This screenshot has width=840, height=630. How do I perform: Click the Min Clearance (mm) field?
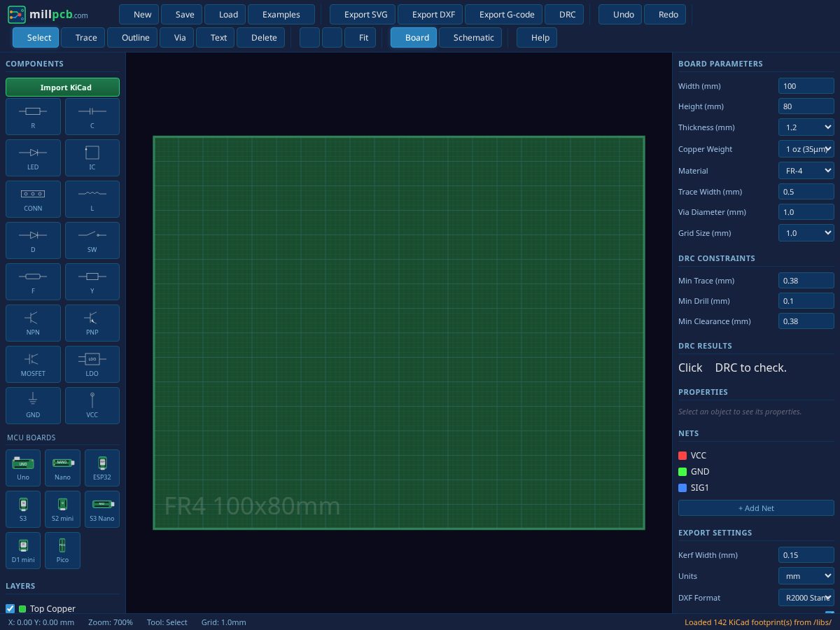[x=806, y=321]
